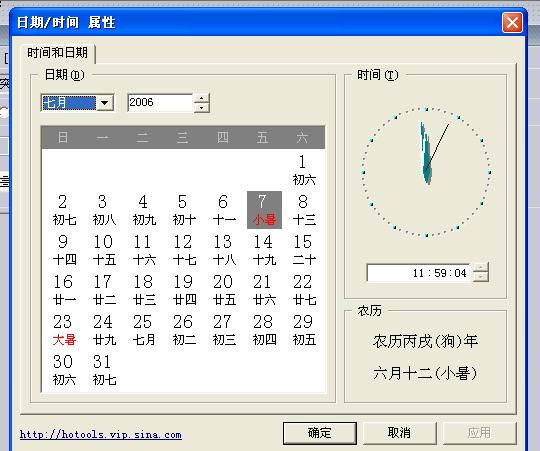Close the 日期/时间 属性 dialog
This screenshot has height=451, width=540.
click(x=512, y=22)
